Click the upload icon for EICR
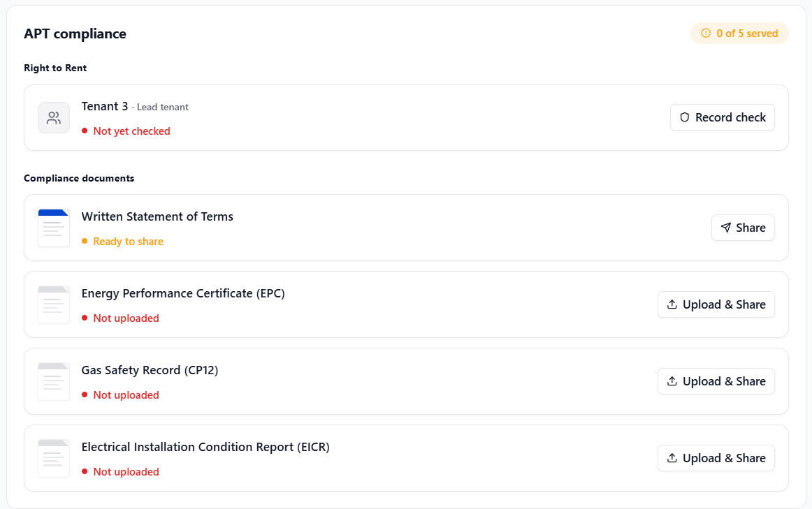This screenshot has width=812, height=509. point(672,458)
